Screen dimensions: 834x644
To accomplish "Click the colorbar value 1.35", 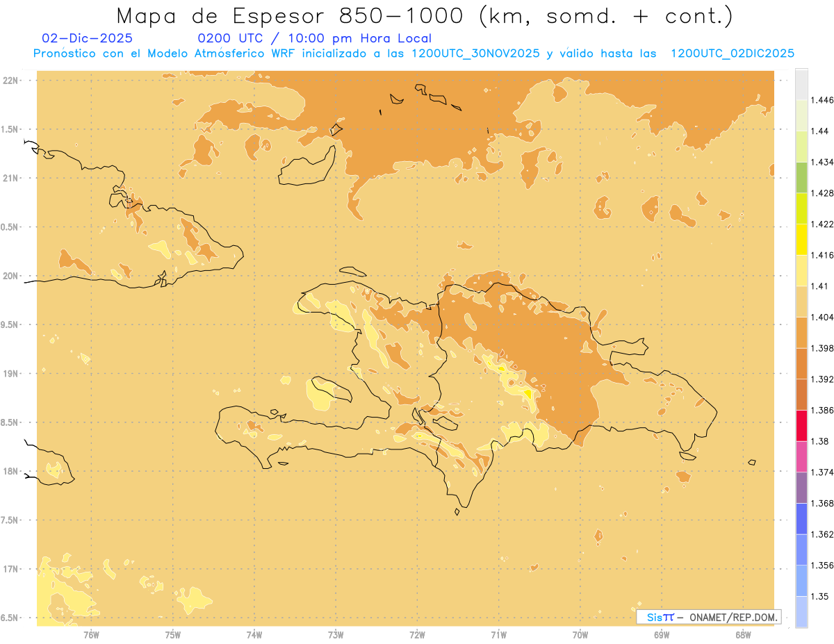I will tap(819, 596).
